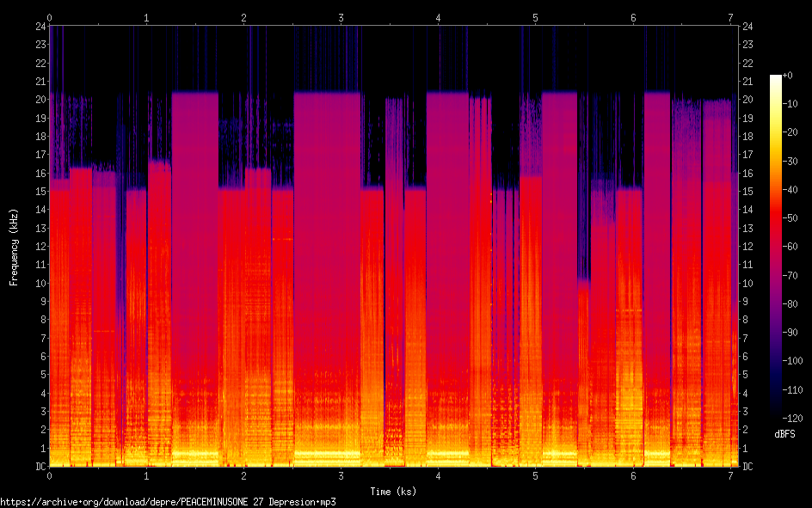Viewport: 812px width, 508px height.
Task: Click the "-120" color scale label
Action: 792,418
